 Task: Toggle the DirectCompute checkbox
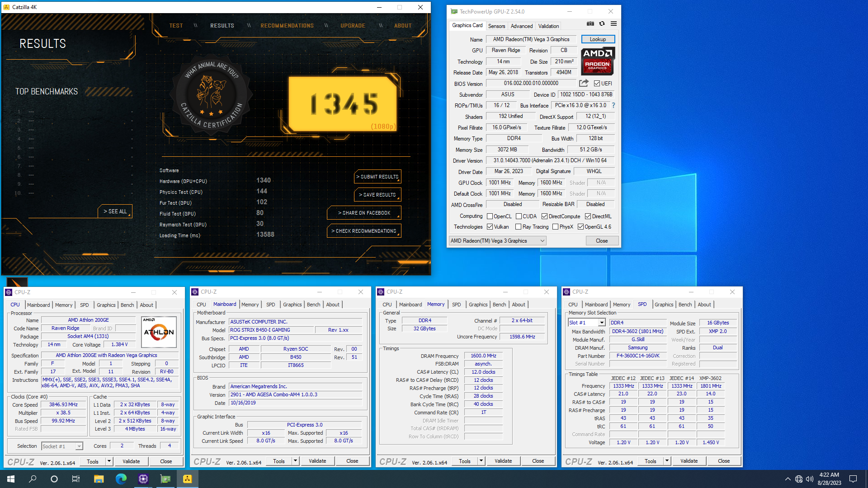click(x=544, y=216)
